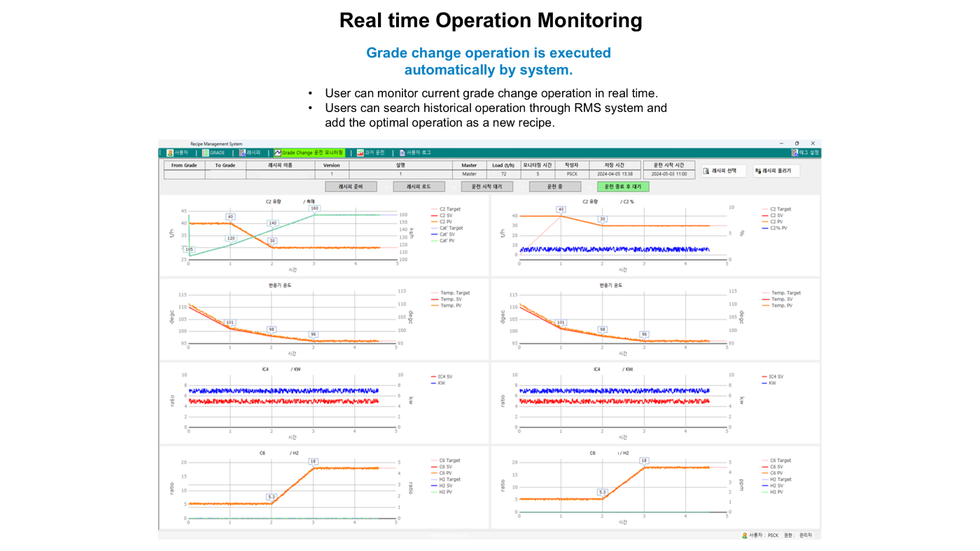Viewport: 980px width, 551px height.
Task: Click Cat' PV legend entry in first chart
Action: coord(447,241)
